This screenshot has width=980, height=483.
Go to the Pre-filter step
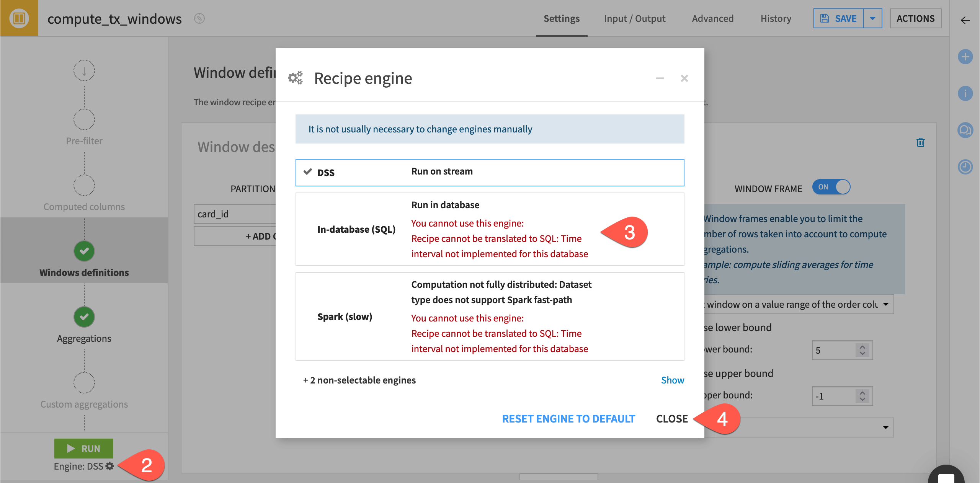point(84,128)
